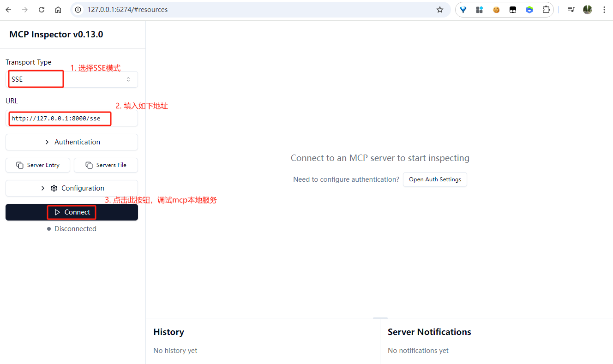Click the URL input field
The height and width of the screenshot is (364, 613).
click(72, 118)
